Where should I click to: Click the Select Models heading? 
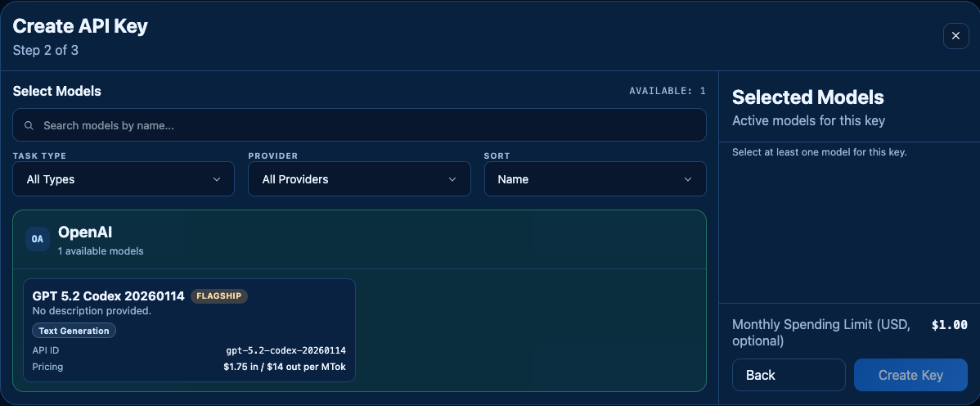(57, 91)
